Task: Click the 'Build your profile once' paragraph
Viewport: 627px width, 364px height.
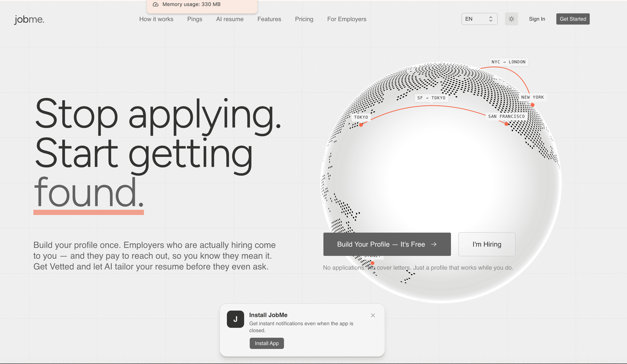Action: pyautogui.click(x=154, y=256)
